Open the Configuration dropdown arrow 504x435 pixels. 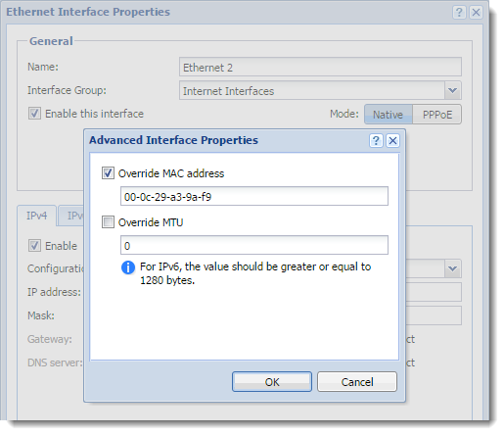coord(452,268)
